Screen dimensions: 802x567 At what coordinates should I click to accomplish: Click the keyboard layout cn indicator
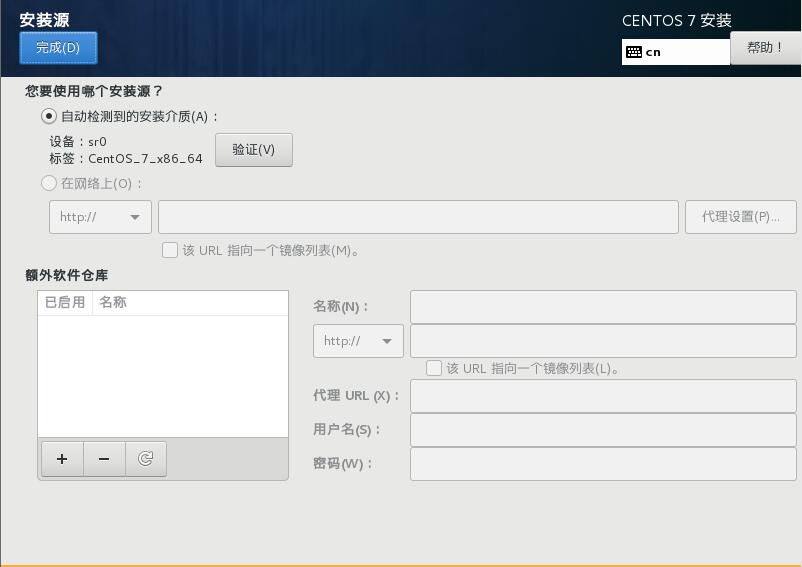pyautogui.click(x=675, y=52)
